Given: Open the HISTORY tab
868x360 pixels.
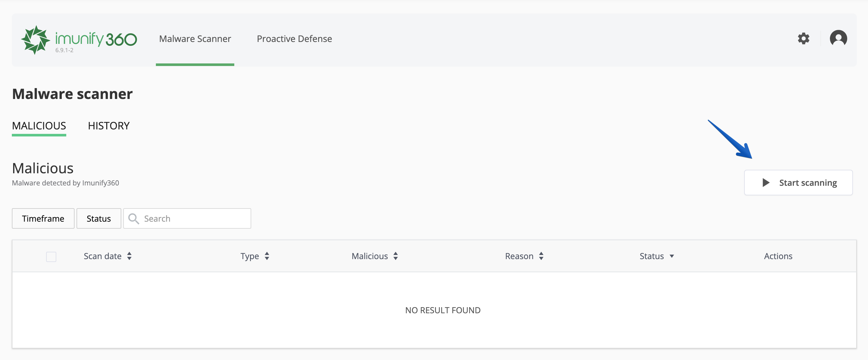Looking at the screenshot, I should click(108, 126).
